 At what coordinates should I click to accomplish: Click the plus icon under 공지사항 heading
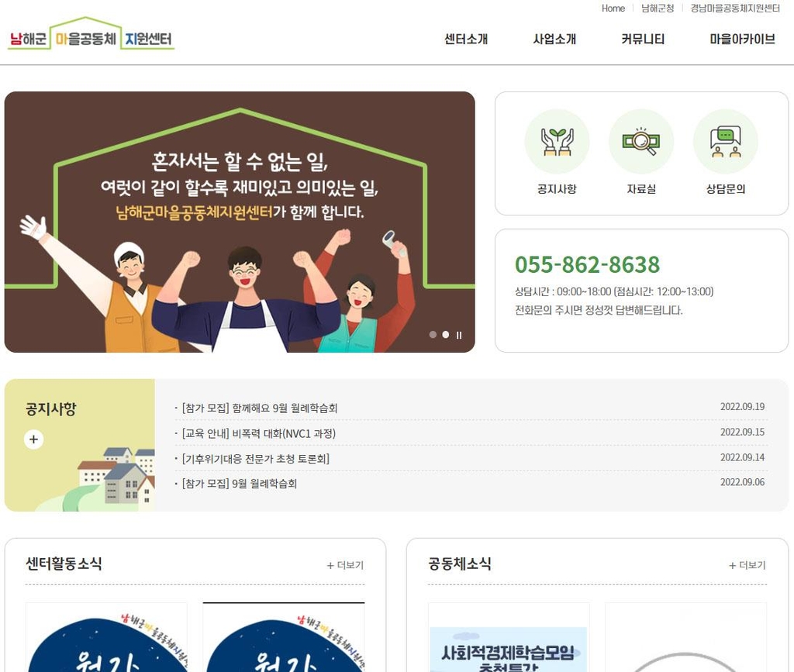(34, 439)
